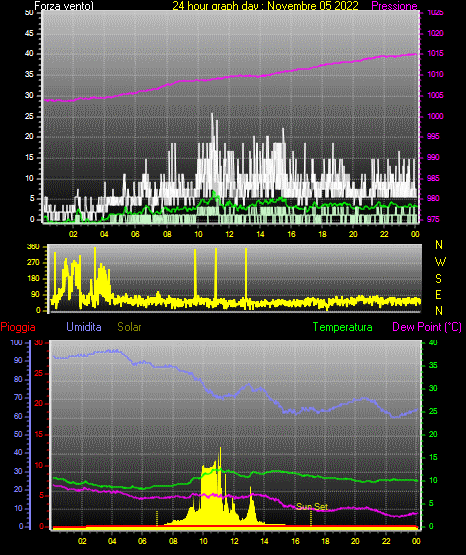Click the Pressione legend label
This screenshot has width=466, height=555.
(394, 5)
